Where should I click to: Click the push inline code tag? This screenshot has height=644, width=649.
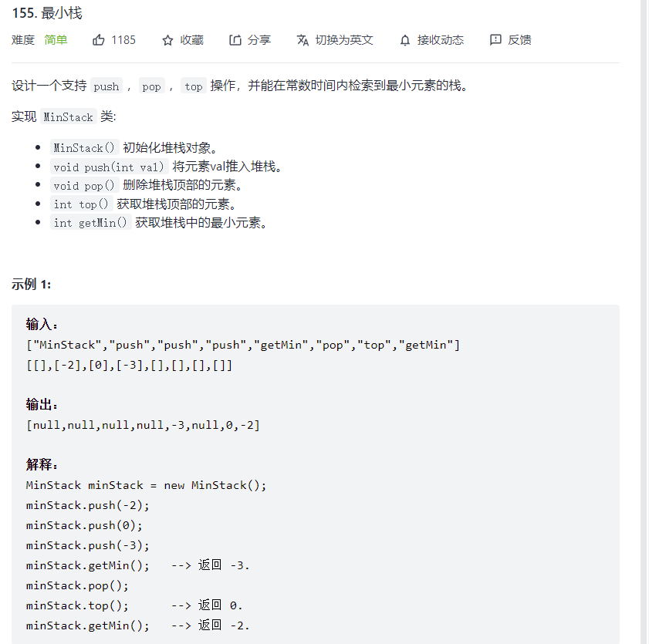pyautogui.click(x=106, y=86)
